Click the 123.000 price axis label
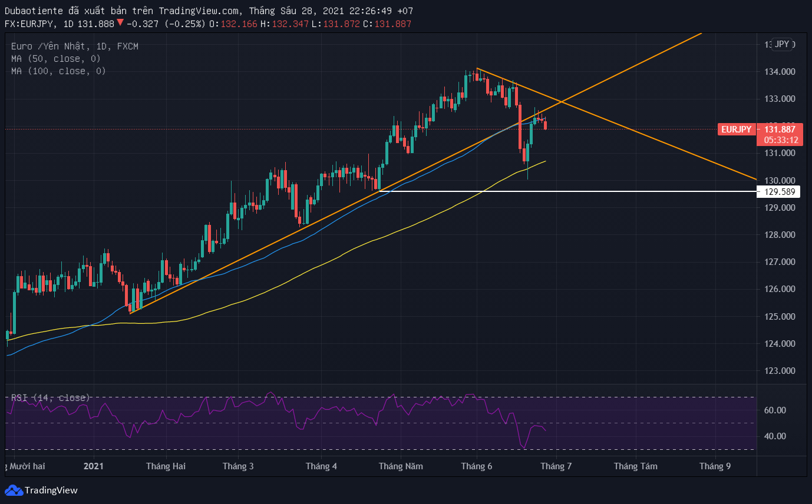 (x=780, y=371)
